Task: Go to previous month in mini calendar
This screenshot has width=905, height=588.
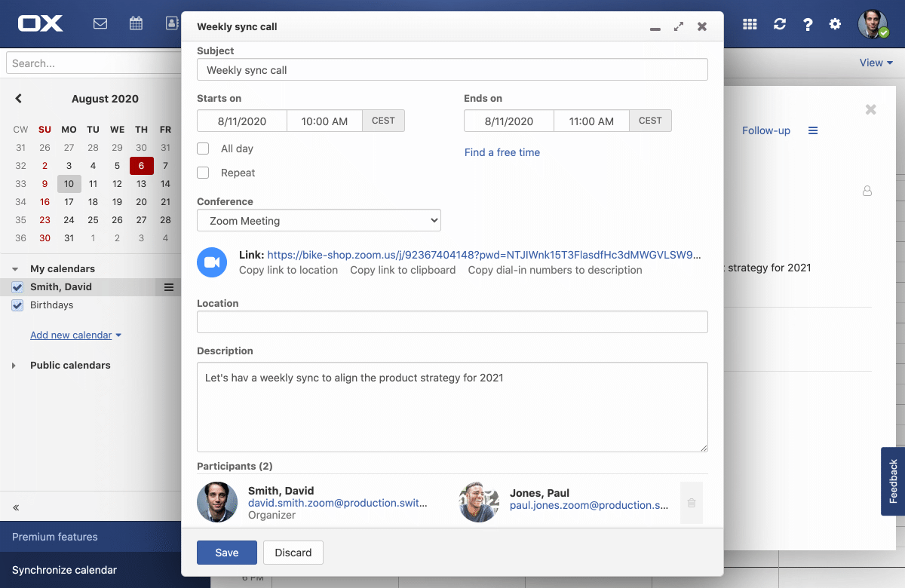Action: (x=19, y=99)
